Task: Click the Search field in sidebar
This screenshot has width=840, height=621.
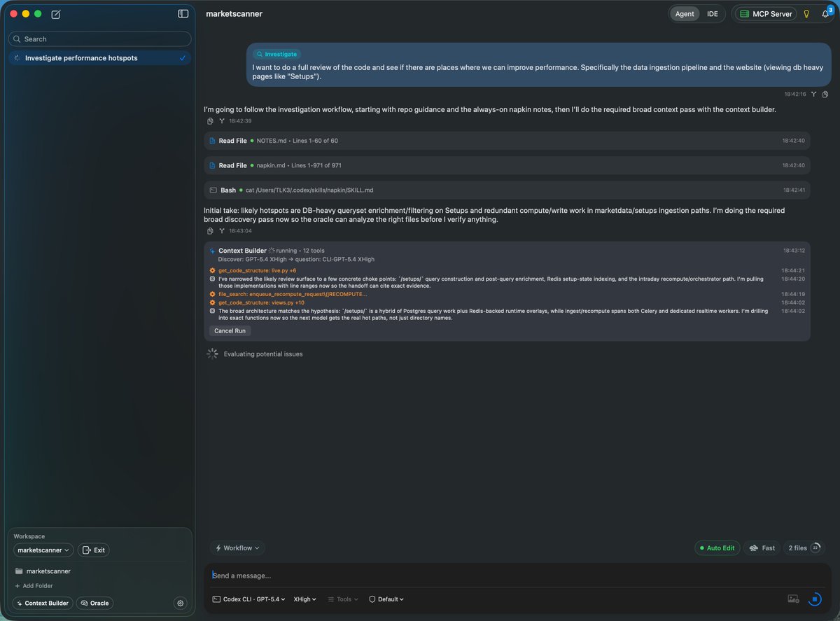Action: click(x=99, y=39)
